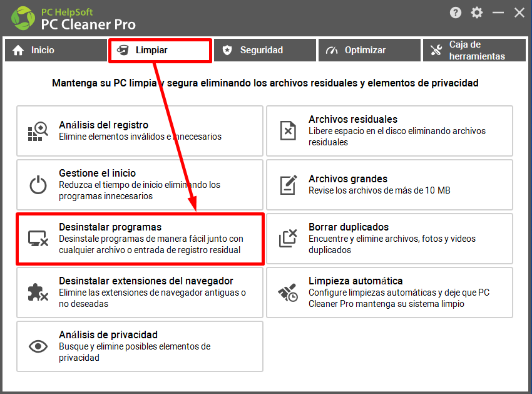532x394 pixels.
Task: Click the 'Revise los archivos de más de 10 MB' text
Action: (x=379, y=190)
